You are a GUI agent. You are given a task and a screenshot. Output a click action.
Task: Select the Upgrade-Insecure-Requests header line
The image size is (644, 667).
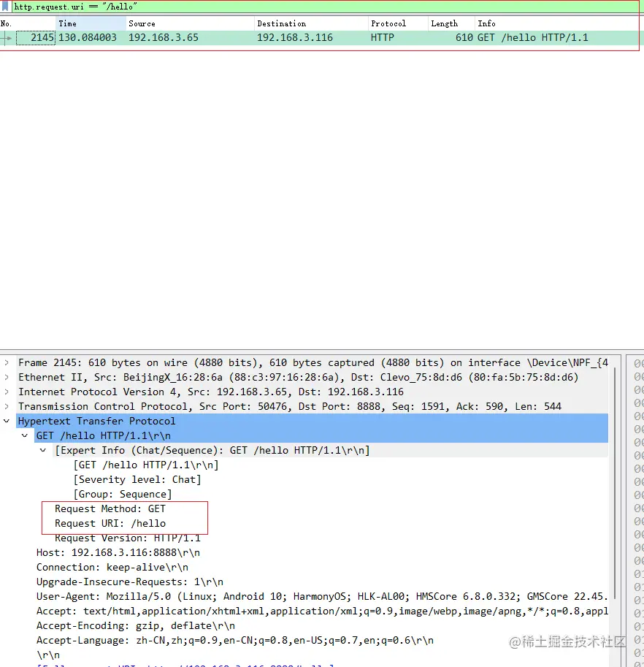point(130,582)
